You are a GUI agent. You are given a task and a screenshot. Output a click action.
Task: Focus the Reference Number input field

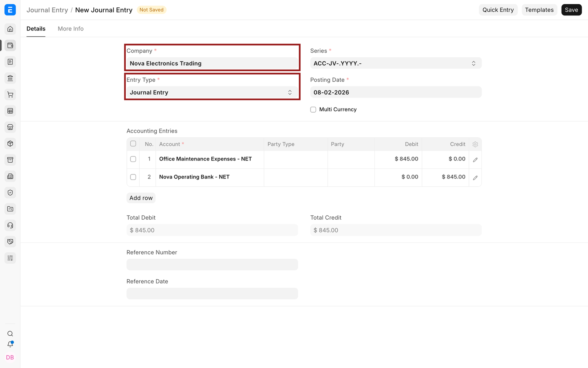[x=212, y=265]
